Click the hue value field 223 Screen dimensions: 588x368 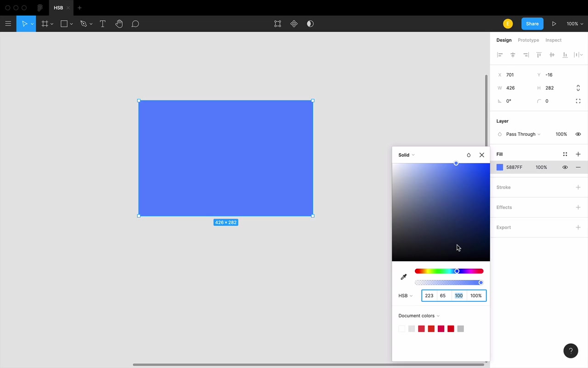[429, 296]
